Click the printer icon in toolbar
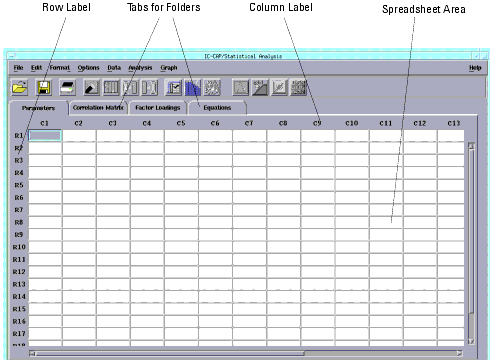This screenshot has height=360, width=490. (68, 88)
